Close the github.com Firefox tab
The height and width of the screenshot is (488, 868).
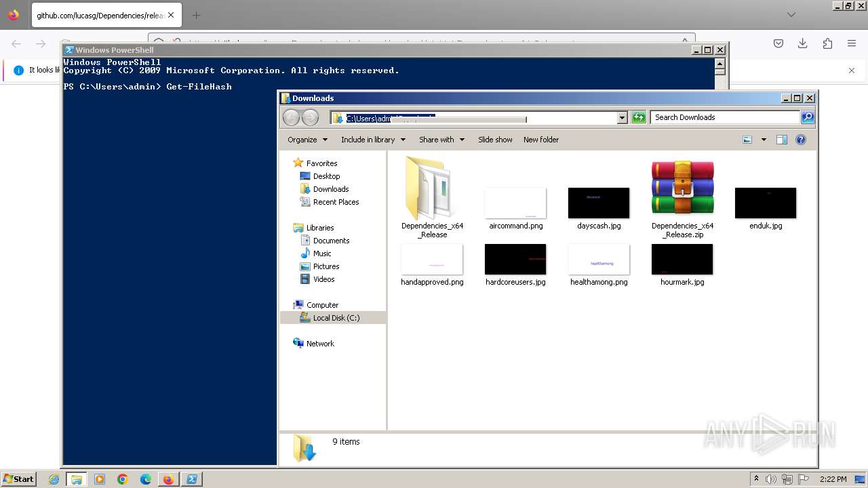(x=170, y=15)
